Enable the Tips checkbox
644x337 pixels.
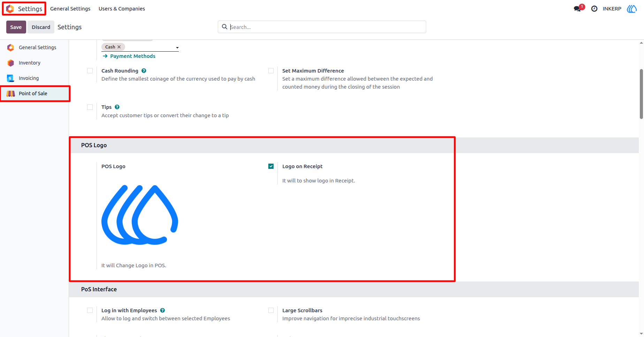[90, 107]
